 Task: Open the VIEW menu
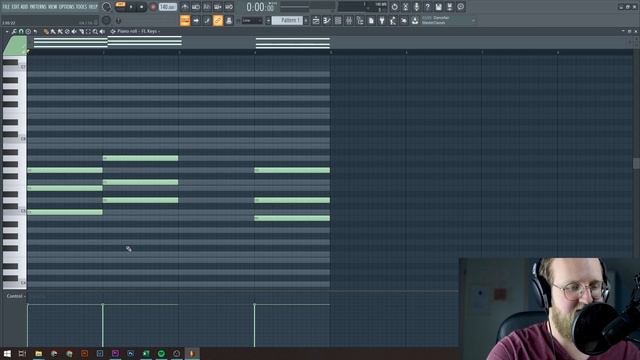coord(53,7)
